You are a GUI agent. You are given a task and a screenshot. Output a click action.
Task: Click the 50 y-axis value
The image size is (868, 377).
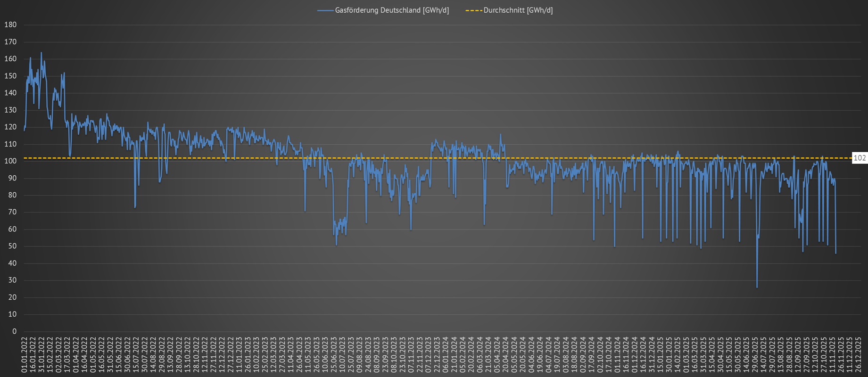click(x=12, y=246)
